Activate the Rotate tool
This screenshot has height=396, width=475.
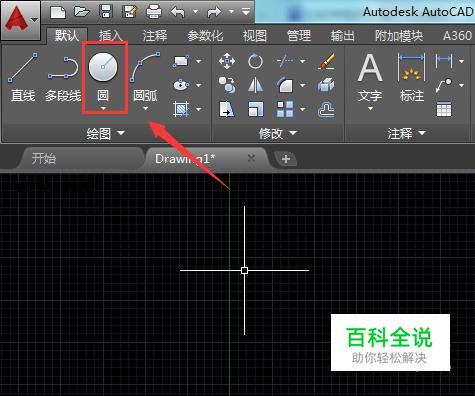[255, 61]
